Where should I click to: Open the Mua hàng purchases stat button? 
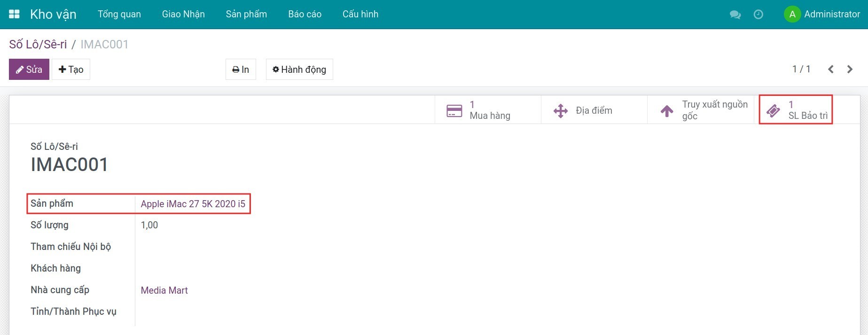487,110
